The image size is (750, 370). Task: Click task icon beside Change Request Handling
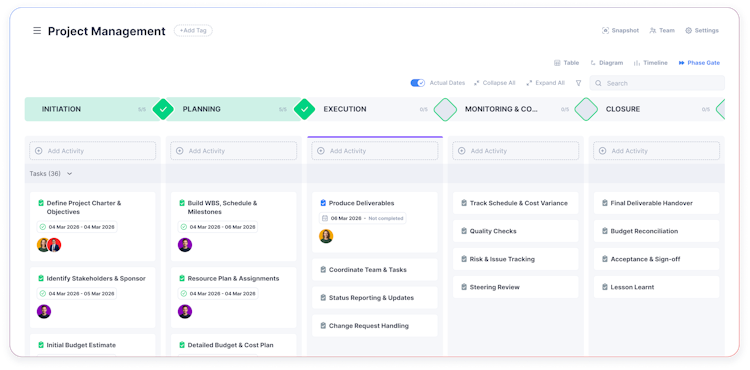pyautogui.click(x=323, y=326)
